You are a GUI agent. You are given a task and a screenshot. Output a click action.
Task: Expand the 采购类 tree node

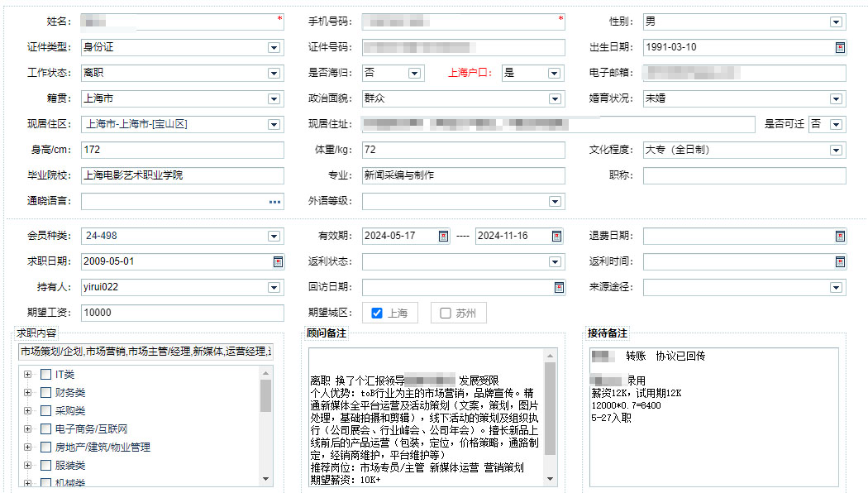(x=27, y=411)
